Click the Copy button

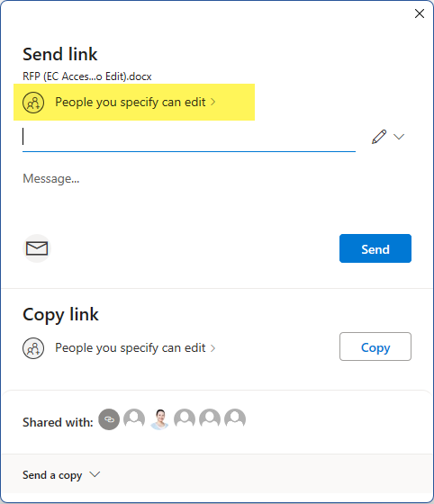(375, 346)
